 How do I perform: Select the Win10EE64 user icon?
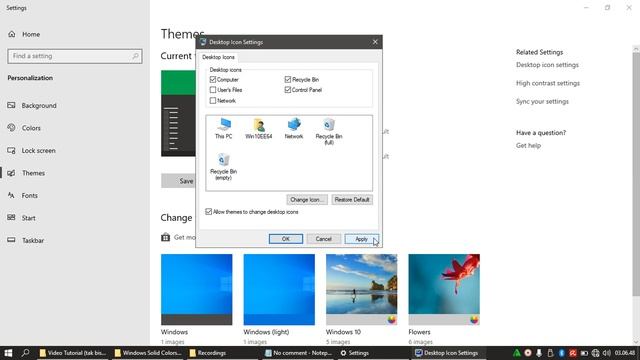(259, 129)
